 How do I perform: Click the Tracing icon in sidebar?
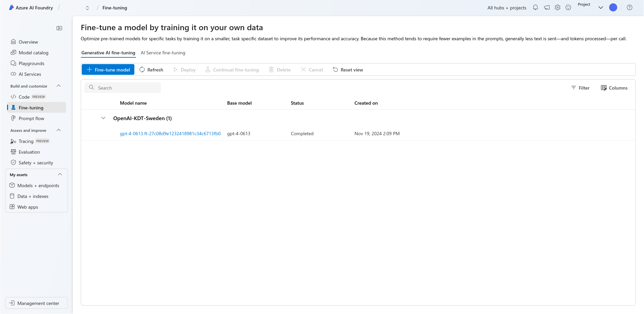point(13,141)
